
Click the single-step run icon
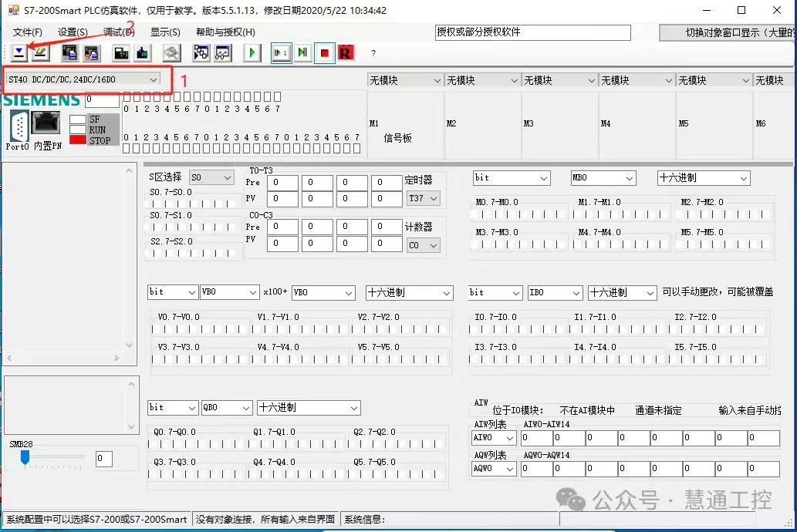tap(281, 52)
